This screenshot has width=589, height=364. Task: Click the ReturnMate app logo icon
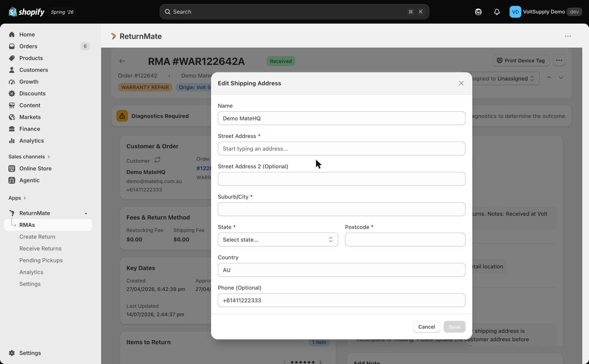tap(113, 36)
